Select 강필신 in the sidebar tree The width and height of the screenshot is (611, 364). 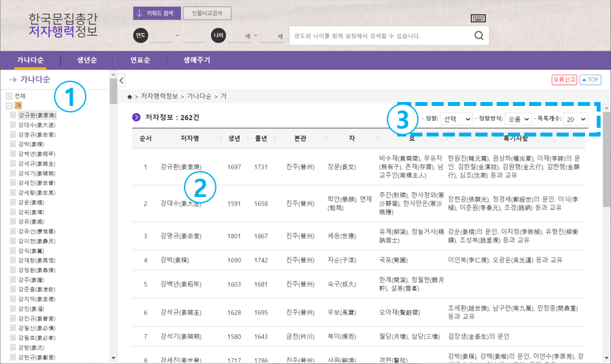[x=36, y=328]
